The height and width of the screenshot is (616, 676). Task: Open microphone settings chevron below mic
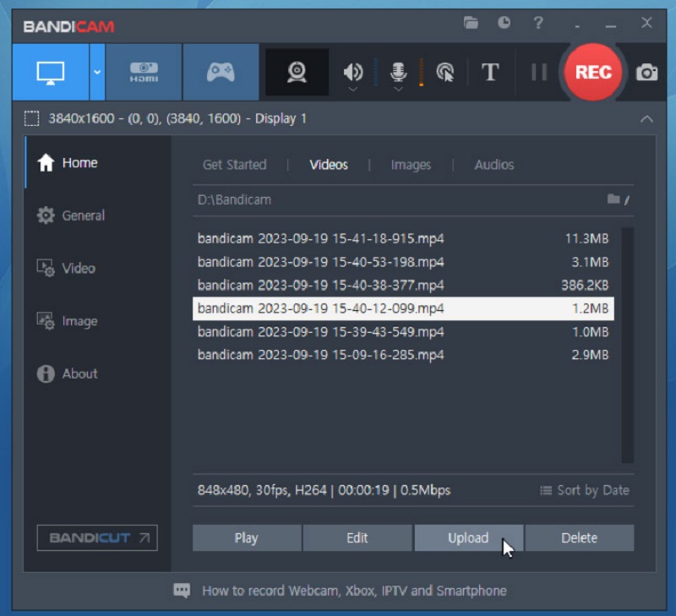[x=398, y=90]
